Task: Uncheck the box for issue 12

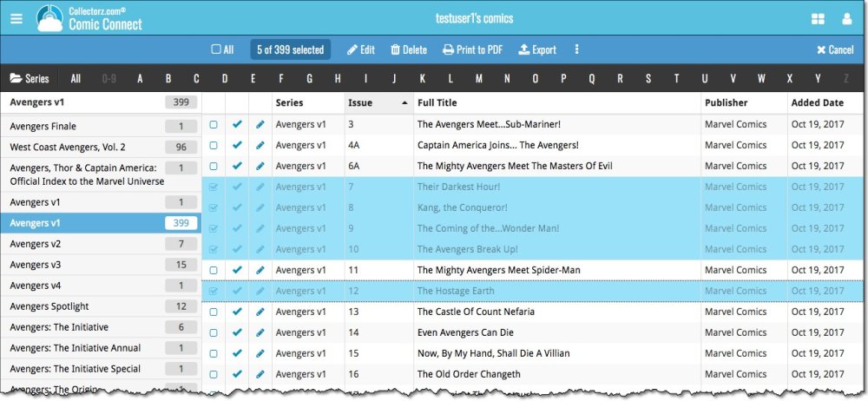Action: click(214, 292)
